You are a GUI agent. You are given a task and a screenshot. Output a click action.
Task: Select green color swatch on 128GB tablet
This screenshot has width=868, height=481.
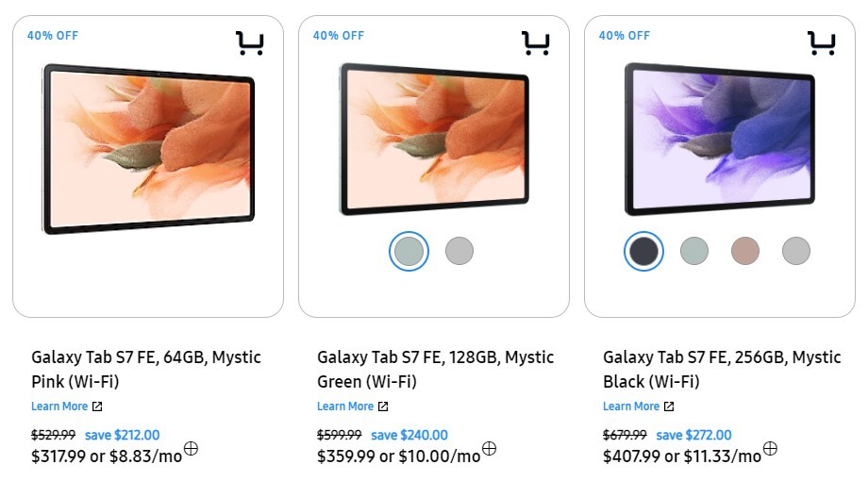409,251
